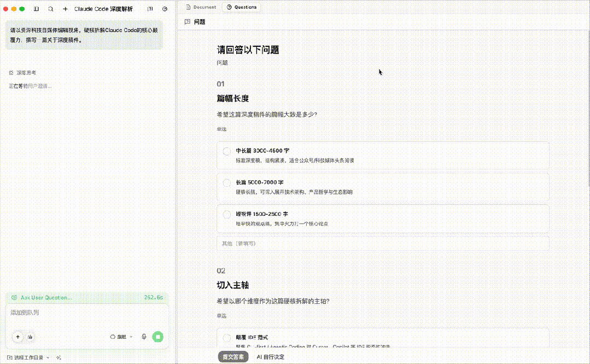Open the question-box icon beside the title
Screen dimensions: 590x364
(150, 9)
